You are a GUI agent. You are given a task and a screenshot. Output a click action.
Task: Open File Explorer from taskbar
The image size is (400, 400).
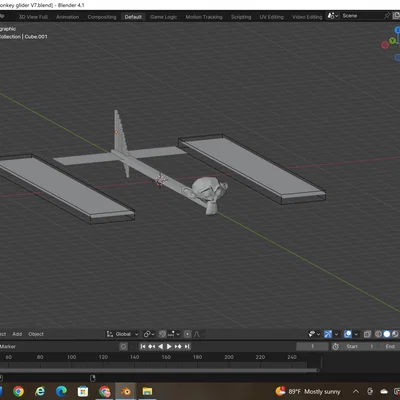[147, 391]
